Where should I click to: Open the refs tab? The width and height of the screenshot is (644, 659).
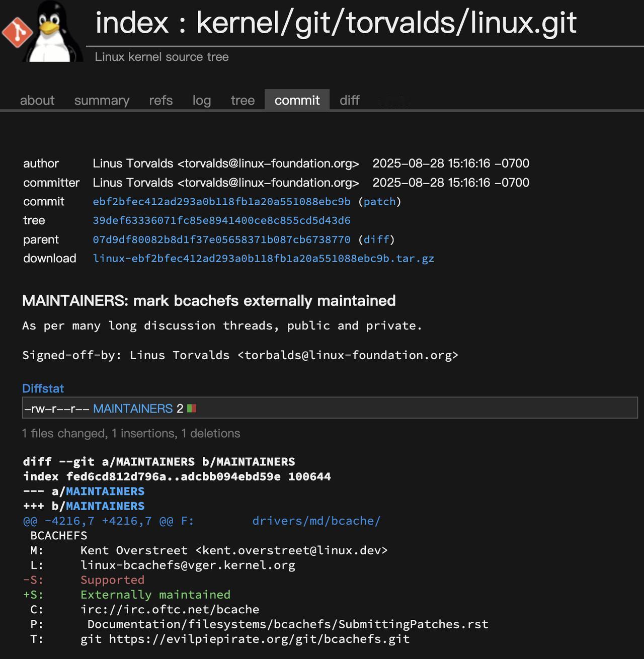pos(161,100)
